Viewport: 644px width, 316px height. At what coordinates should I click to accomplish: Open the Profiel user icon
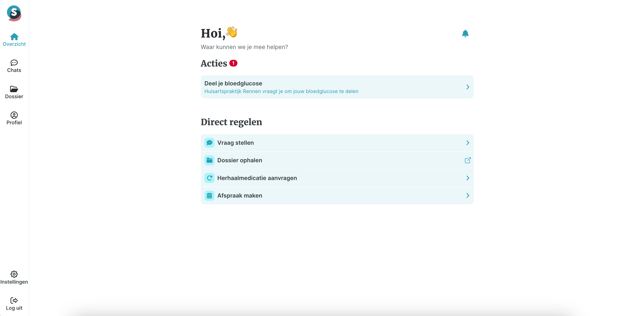pyautogui.click(x=14, y=115)
